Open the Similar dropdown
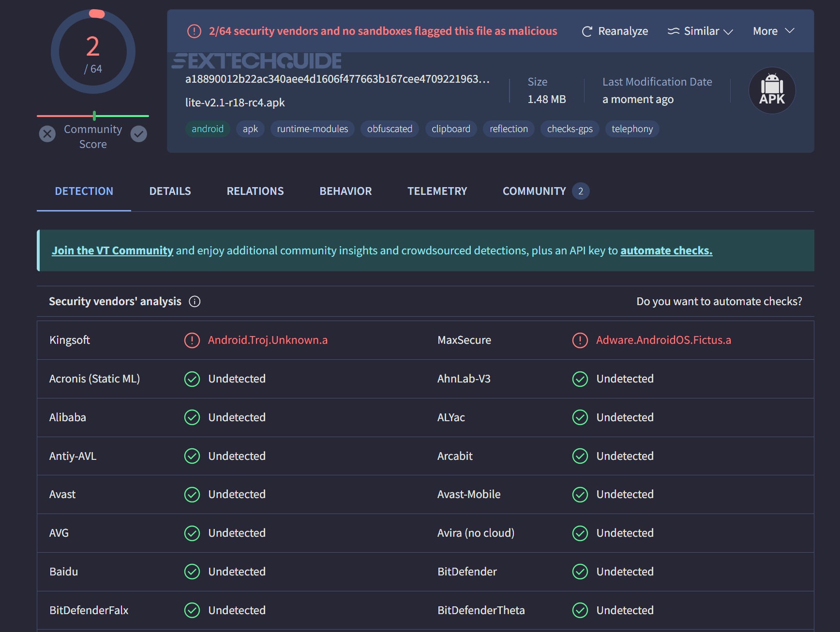840x632 pixels. pos(700,31)
